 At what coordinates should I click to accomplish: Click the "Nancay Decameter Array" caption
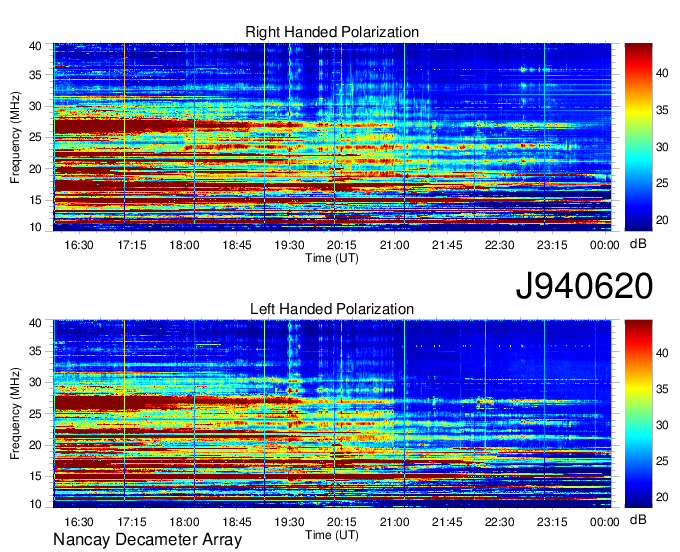click(x=147, y=540)
